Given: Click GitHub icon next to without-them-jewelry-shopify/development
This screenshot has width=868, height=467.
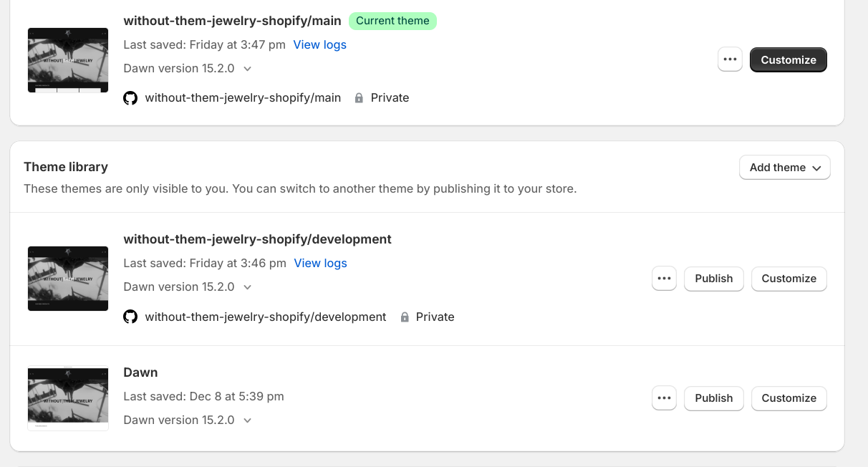Looking at the screenshot, I should point(130,317).
